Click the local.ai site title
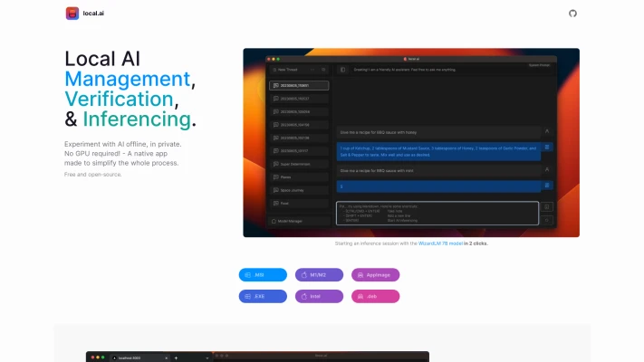The width and height of the screenshot is (644, 362). click(x=93, y=14)
